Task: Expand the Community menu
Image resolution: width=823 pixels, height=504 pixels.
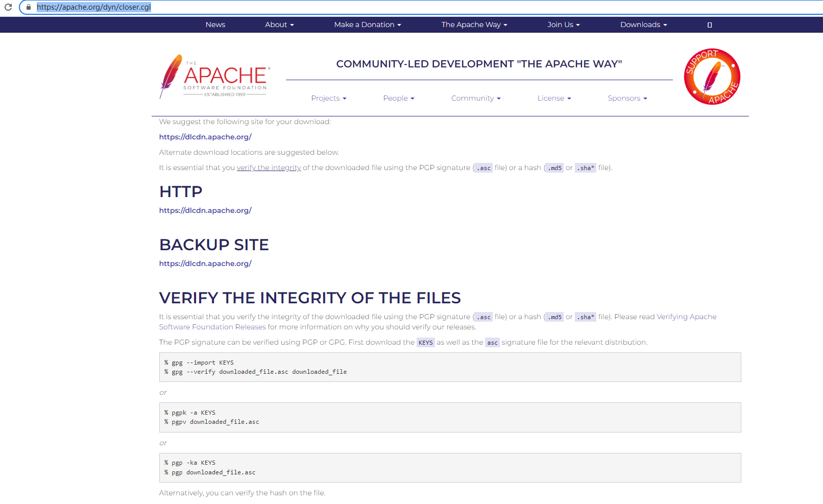Action: [x=476, y=98]
